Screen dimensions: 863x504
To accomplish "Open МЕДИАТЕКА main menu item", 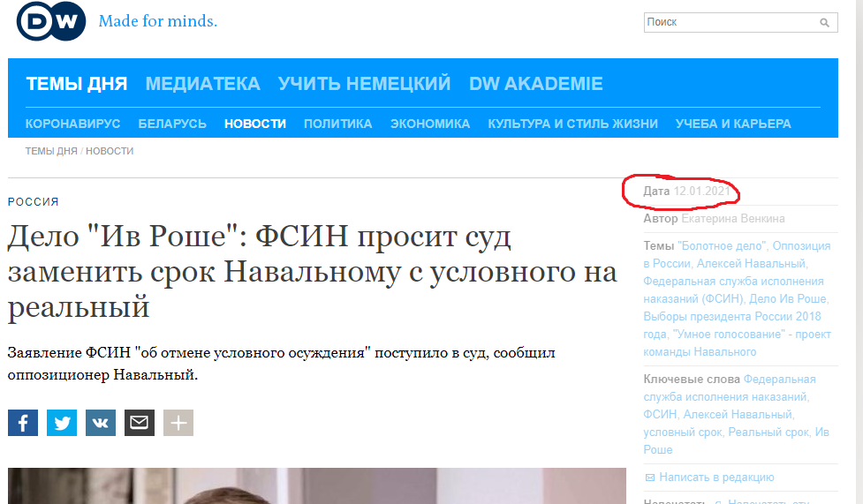I will (202, 84).
